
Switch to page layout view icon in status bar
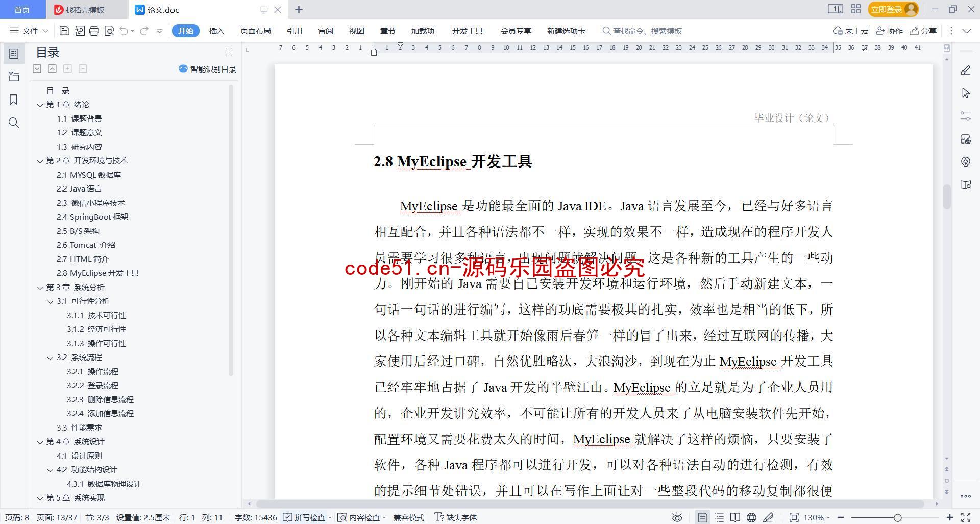[703, 517]
